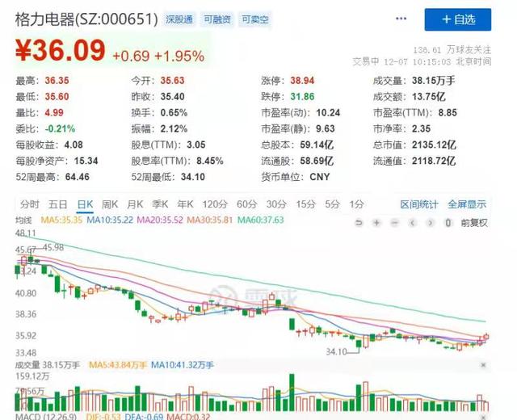Click the 最高 value 36.35

[x=57, y=81]
